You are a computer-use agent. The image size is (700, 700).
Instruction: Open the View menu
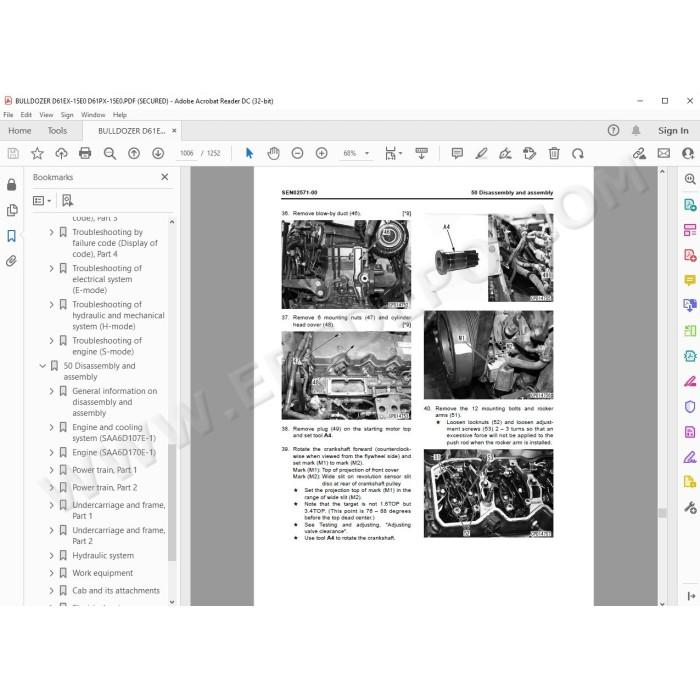point(46,115)
